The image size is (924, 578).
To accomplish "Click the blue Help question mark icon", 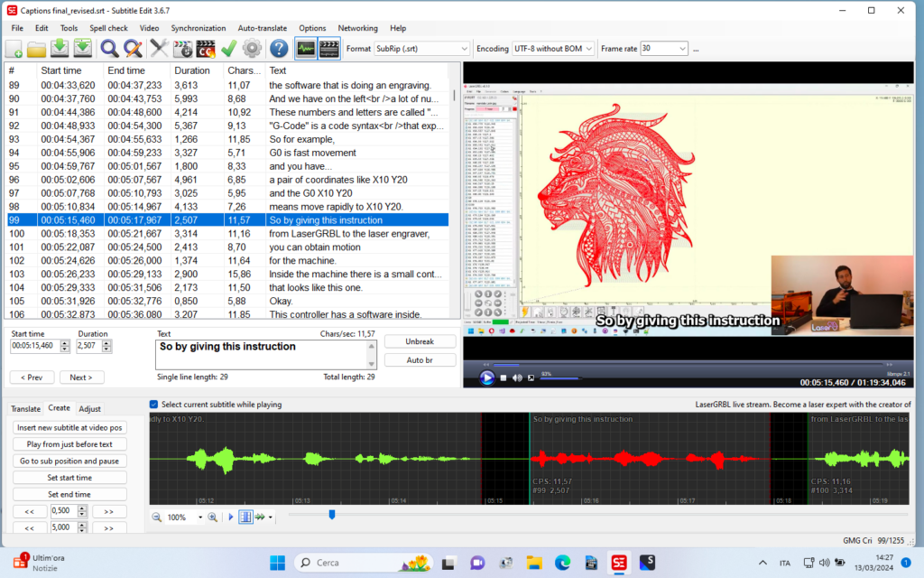I will (x=279, y=48).
